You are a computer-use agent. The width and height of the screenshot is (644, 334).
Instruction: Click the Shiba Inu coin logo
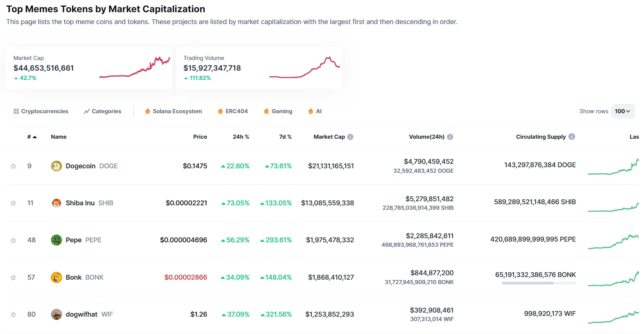(x=56, y=203)
